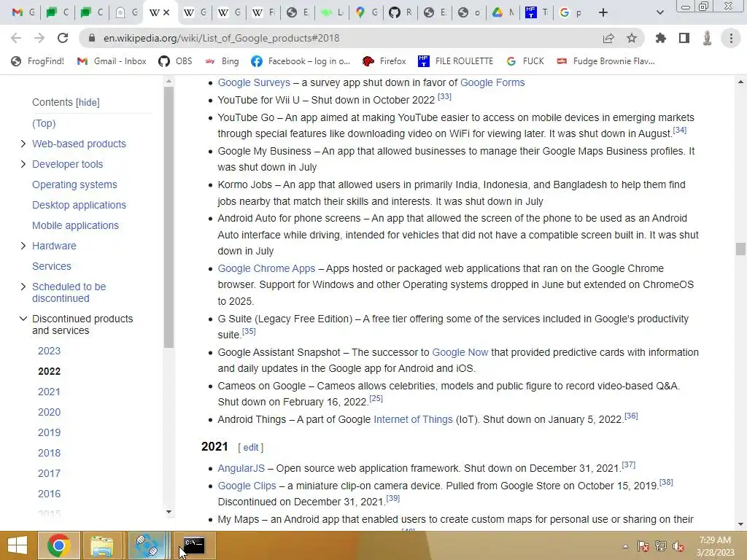
Task: Switch to the MFT tab
Action: 538,12
